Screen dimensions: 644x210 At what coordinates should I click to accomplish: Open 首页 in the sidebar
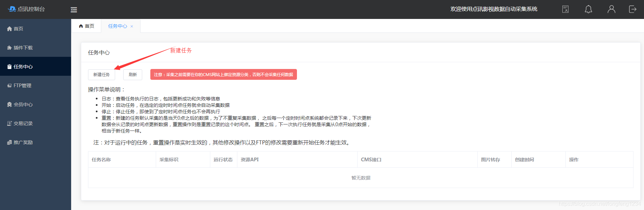(18, 29)
